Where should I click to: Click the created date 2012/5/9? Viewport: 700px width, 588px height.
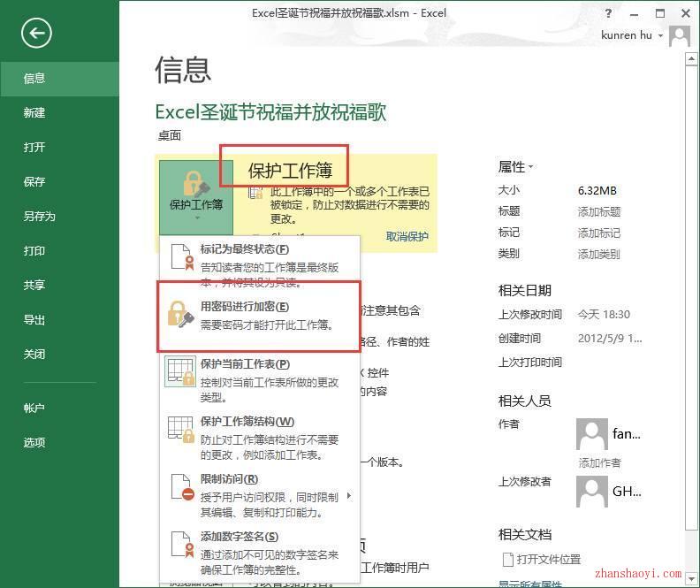pos(610,339)
